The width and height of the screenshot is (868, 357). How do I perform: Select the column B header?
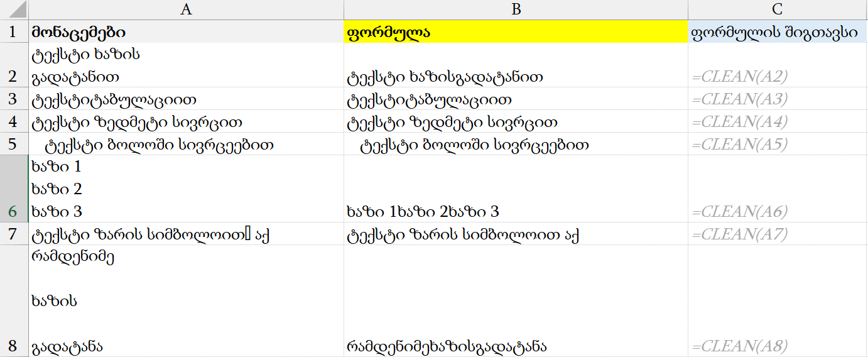[516, 9]
